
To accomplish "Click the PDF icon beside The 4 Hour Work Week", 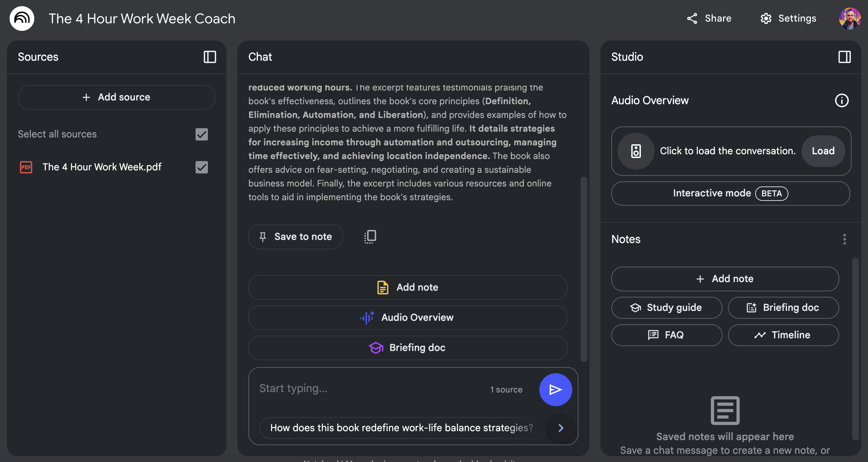I will [25, 167].
